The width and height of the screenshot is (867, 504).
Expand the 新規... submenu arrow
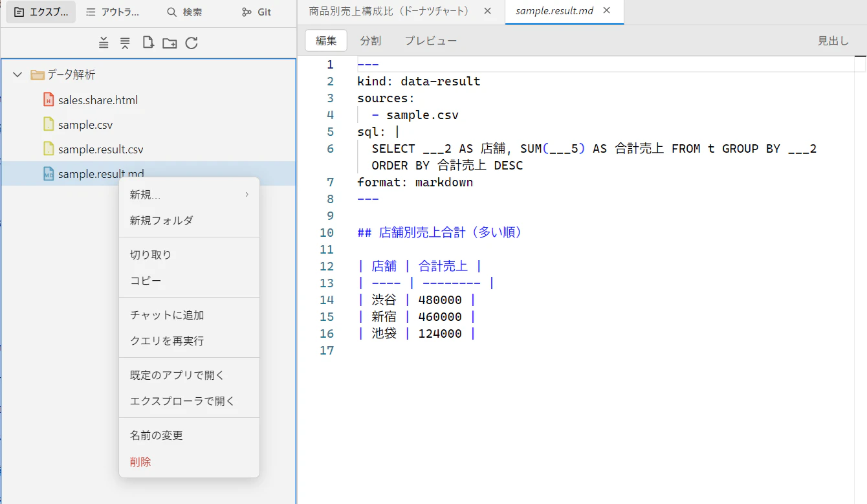pos(247,195)
